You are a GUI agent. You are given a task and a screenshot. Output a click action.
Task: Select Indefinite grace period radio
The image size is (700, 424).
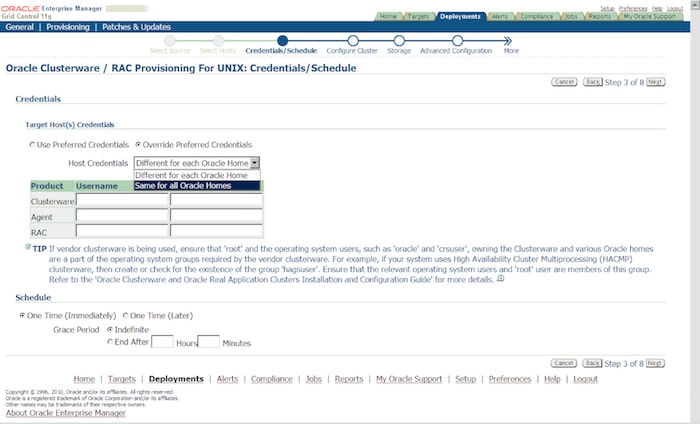pyautogui.click(x=110, y=329)
